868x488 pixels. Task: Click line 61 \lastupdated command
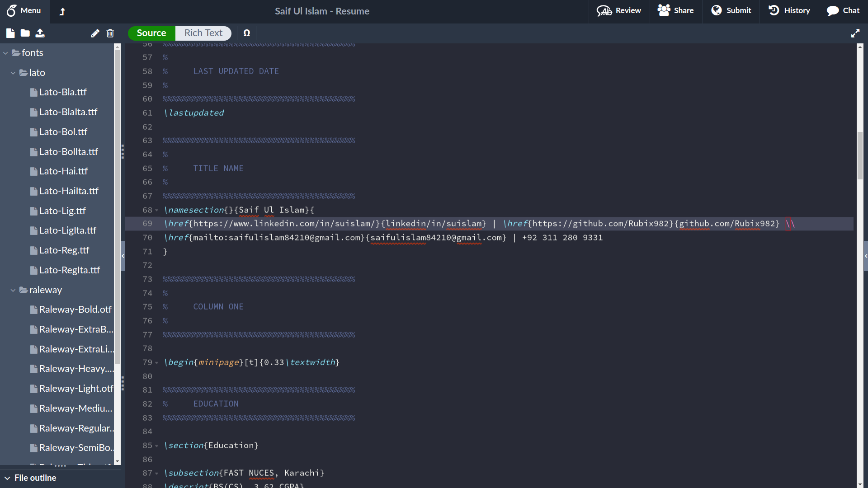pyautogui.click(x=194, y=113)
